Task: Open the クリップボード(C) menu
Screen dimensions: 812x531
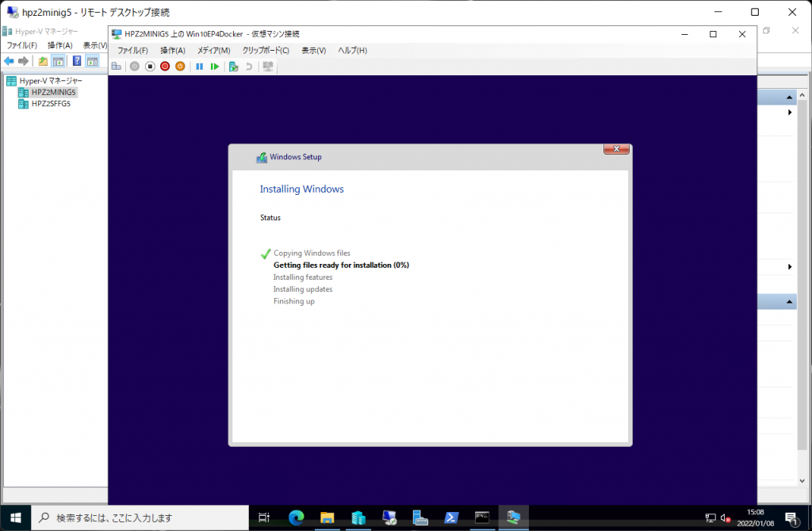Action: coord(266,50)
